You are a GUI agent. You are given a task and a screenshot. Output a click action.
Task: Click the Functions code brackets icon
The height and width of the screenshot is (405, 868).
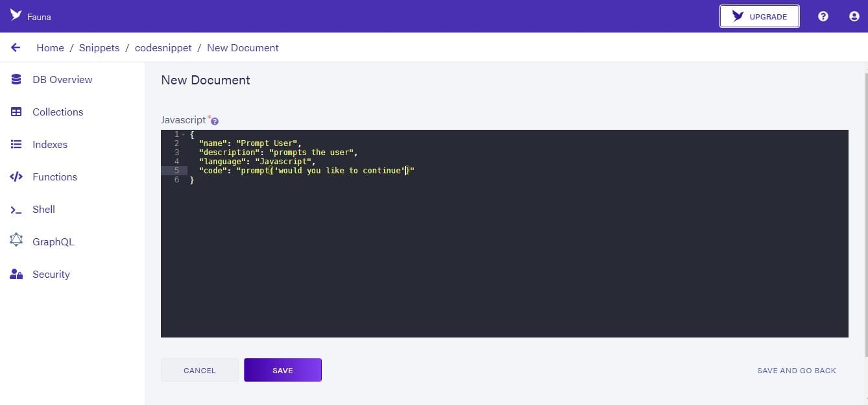tap(16, 177)
